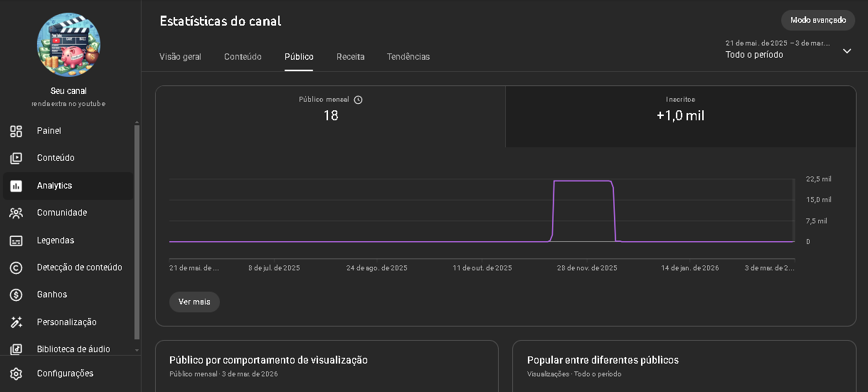Click the Configurações gear icon
The height and width of the screenshot is (392, 868).
(16, 374)
